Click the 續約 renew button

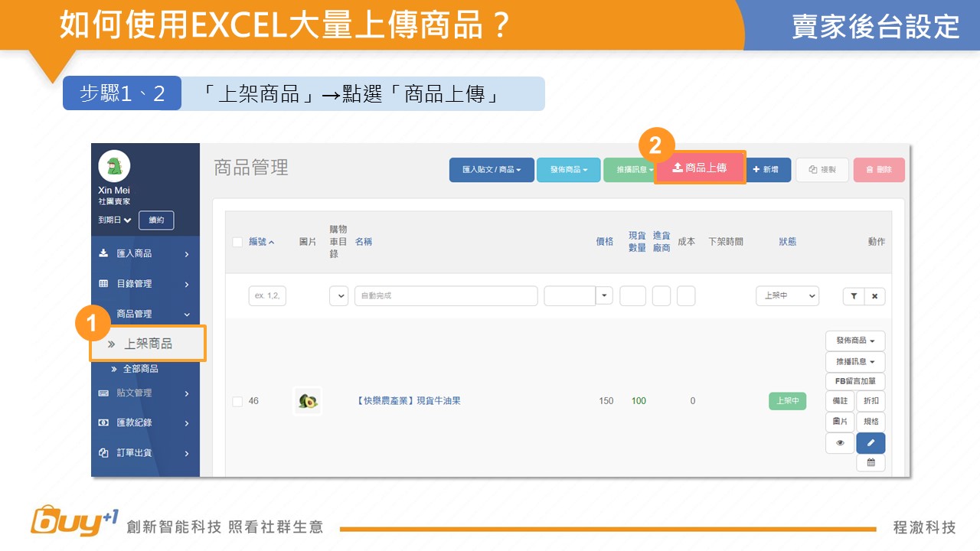156,220
